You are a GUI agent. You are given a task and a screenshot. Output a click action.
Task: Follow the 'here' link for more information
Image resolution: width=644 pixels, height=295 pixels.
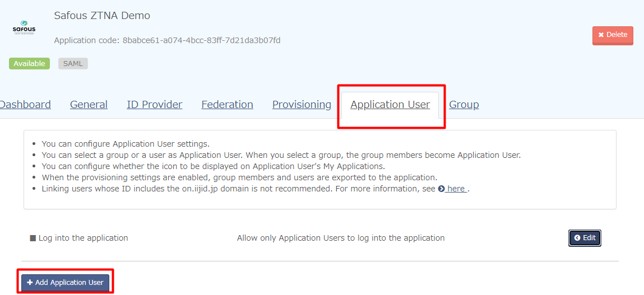(456, 189)
